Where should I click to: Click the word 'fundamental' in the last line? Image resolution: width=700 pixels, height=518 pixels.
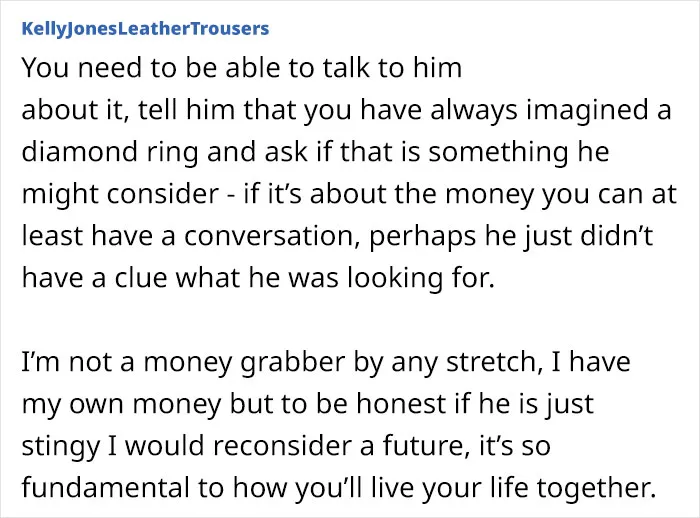(106, 488)
